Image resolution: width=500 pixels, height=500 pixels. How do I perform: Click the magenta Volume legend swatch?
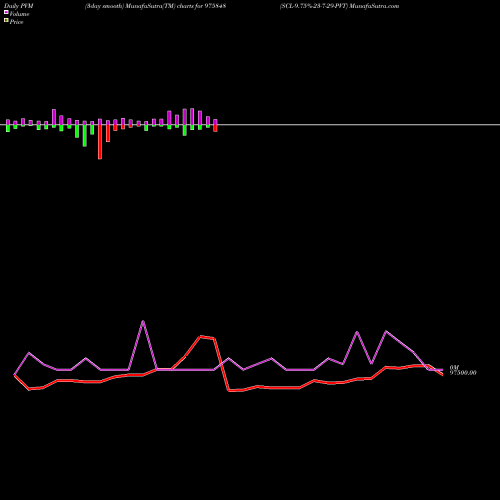(x=6, y=12)
